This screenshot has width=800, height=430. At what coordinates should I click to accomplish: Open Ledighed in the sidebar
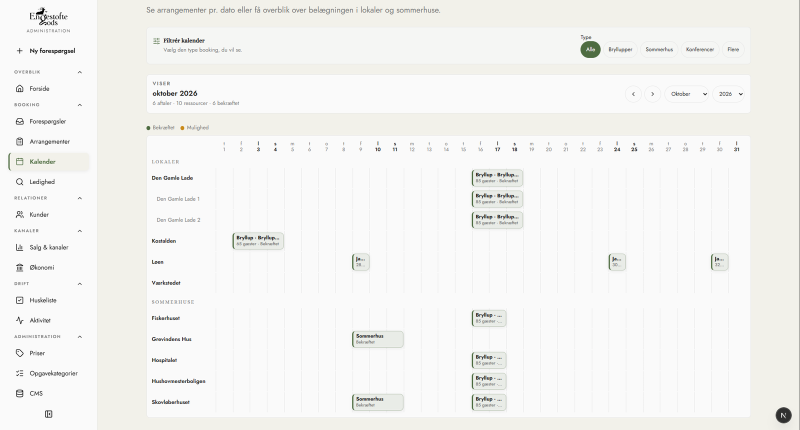[x=48, y=182]
